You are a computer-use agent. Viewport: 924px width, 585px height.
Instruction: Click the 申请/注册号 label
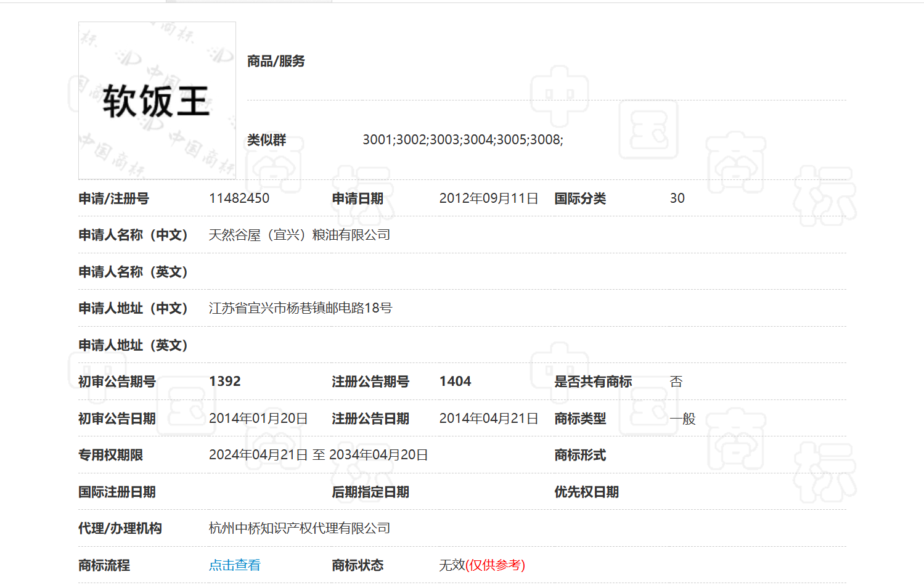(113, 198)
